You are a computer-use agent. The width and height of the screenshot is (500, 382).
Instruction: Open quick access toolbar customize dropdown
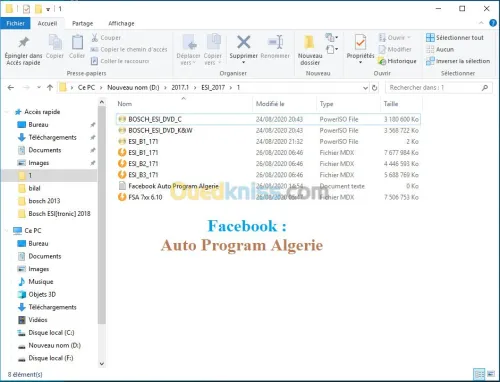tap(48, 9)
